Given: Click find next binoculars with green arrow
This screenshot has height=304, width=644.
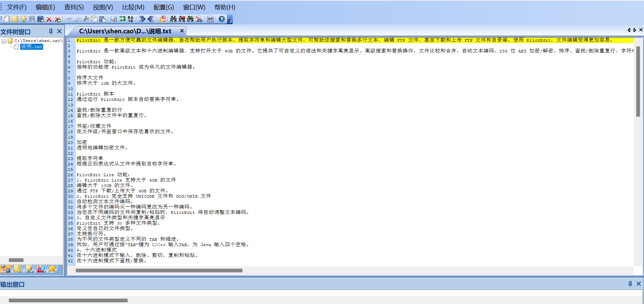Looking at the screenshot, I should [x=190, y=19].
